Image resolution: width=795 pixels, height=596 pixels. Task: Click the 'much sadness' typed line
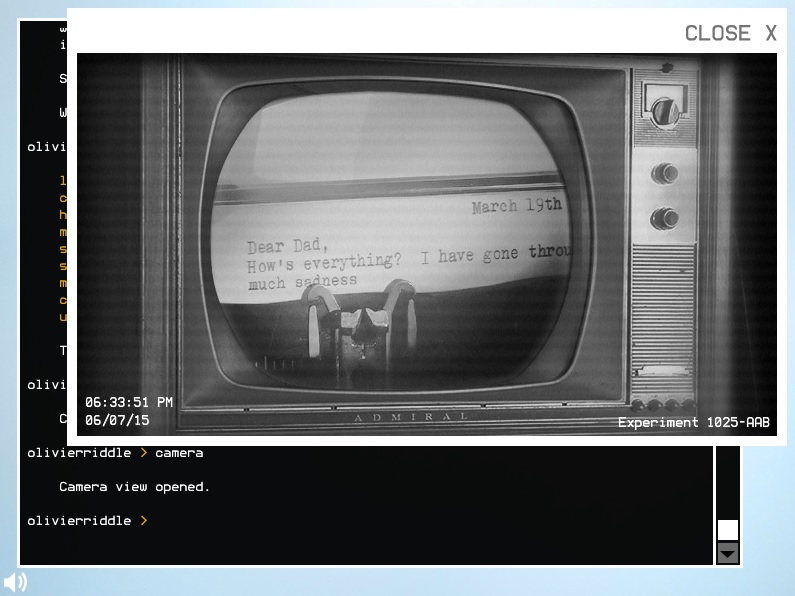(x=302, y=282)
